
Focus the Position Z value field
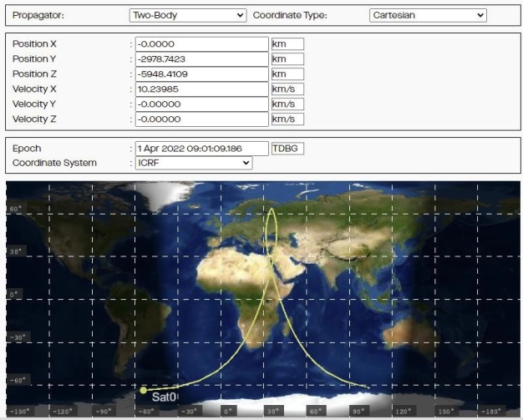201,73
